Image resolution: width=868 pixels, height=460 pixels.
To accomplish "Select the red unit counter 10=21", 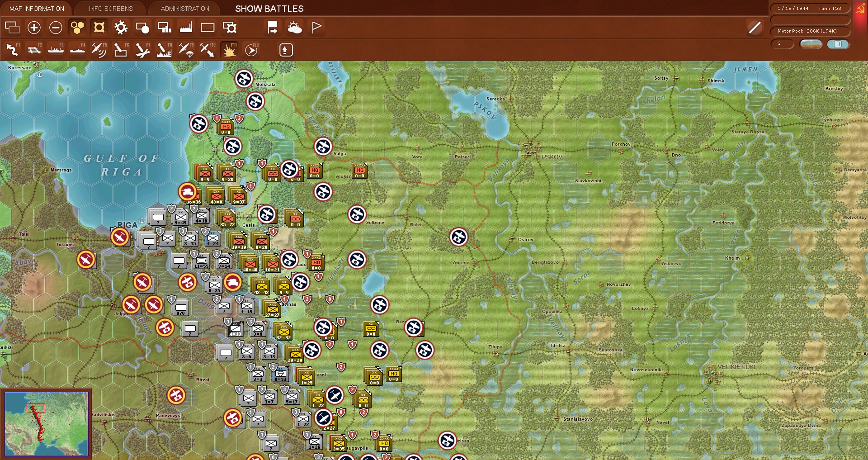I will pos(272,264).
